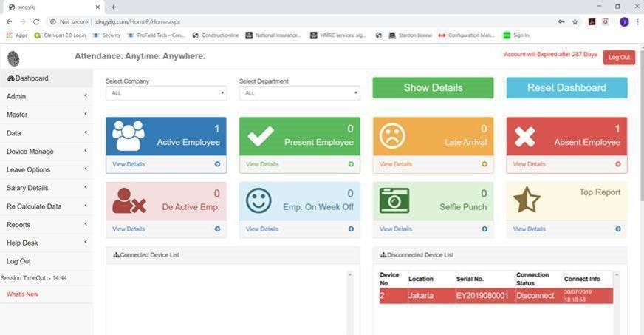Bookmark this page with the star icon

(575, 22)
